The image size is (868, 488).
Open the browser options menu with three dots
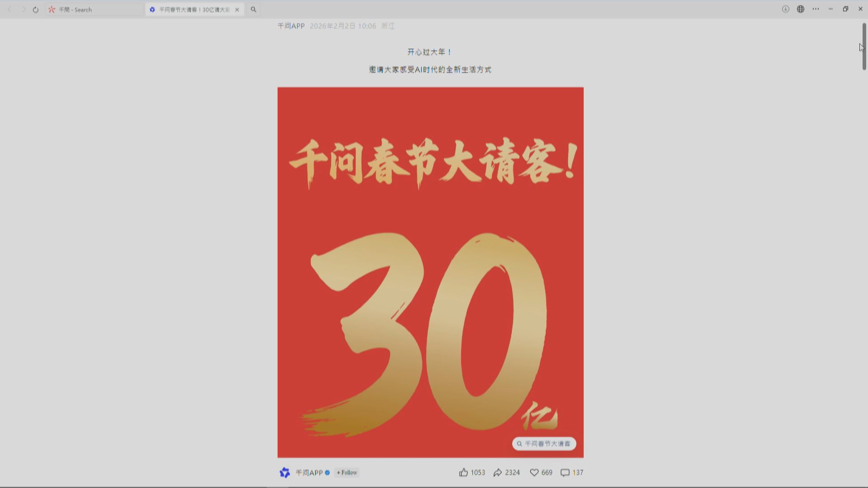[x=816, y=9]
